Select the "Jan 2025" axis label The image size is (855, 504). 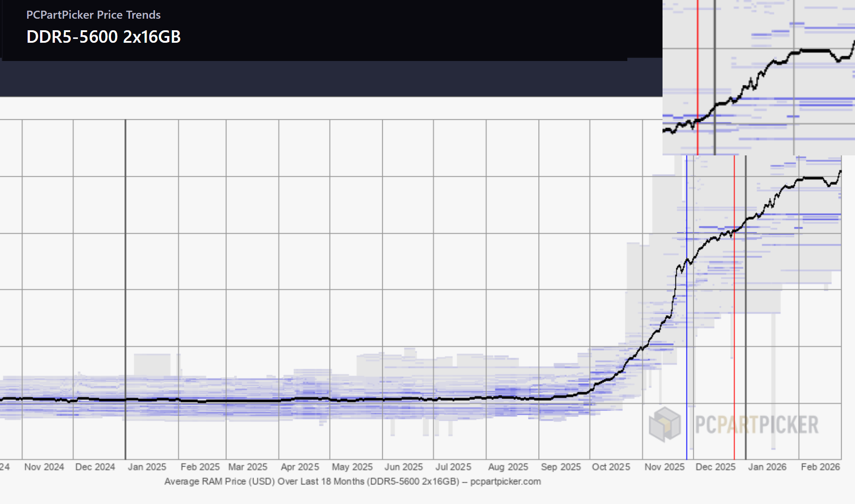point(147,467)
